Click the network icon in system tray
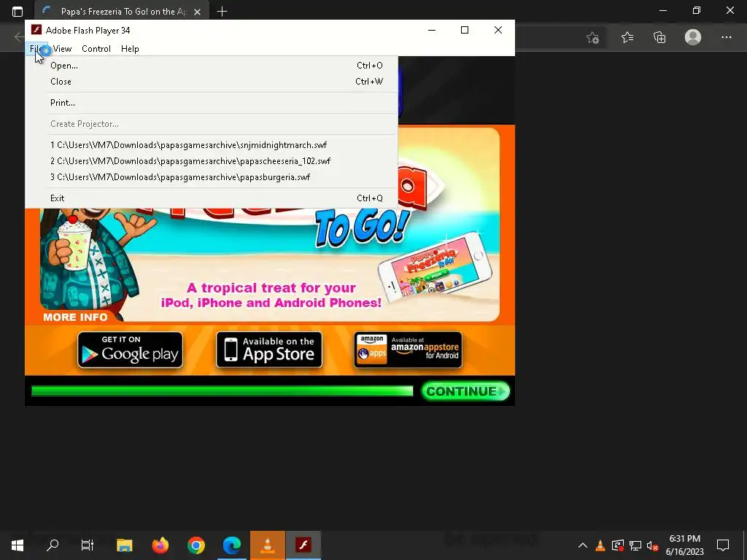 coord(635,545)
